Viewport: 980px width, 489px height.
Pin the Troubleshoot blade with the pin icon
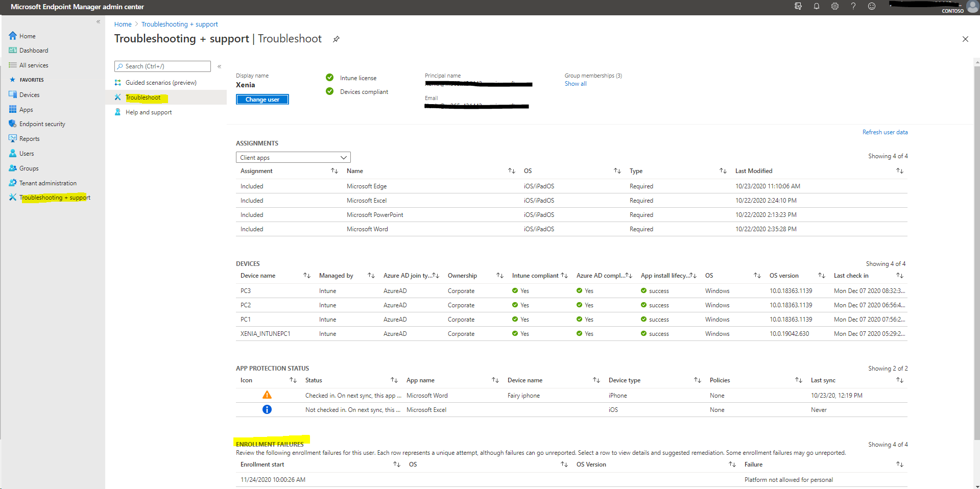(x=336, y=39)
